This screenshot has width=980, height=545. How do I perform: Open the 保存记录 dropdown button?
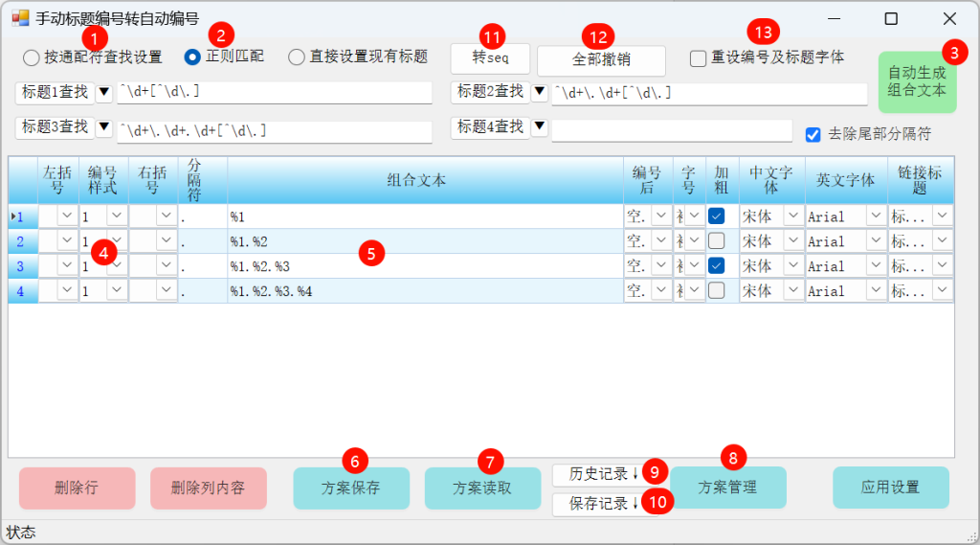(604, 505)
